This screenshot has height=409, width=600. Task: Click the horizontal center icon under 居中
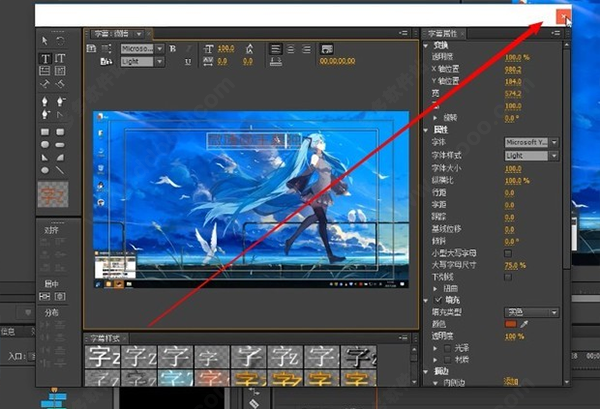pos(45,297)
